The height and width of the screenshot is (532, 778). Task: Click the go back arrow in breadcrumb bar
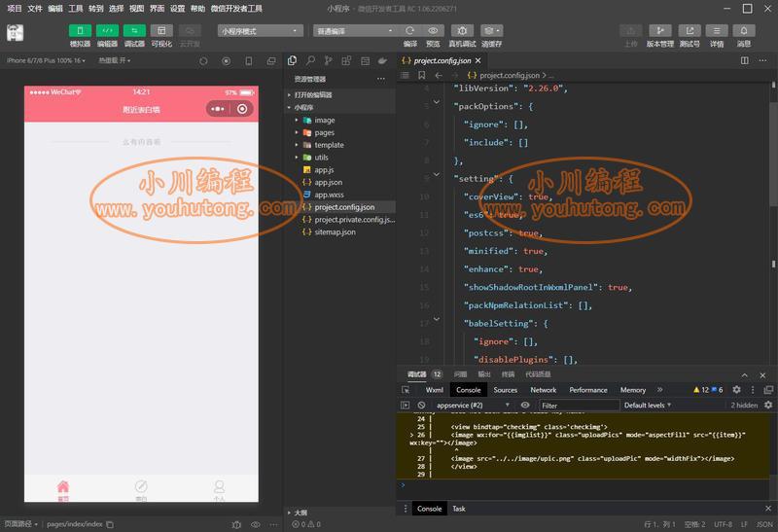click(x=439, y=76)
